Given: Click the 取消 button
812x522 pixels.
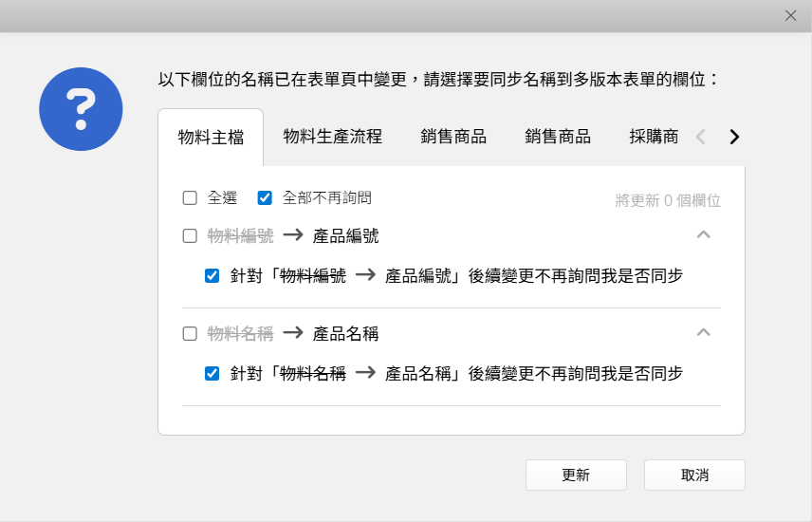Looking at the screenshot, I should click(694, 475).
